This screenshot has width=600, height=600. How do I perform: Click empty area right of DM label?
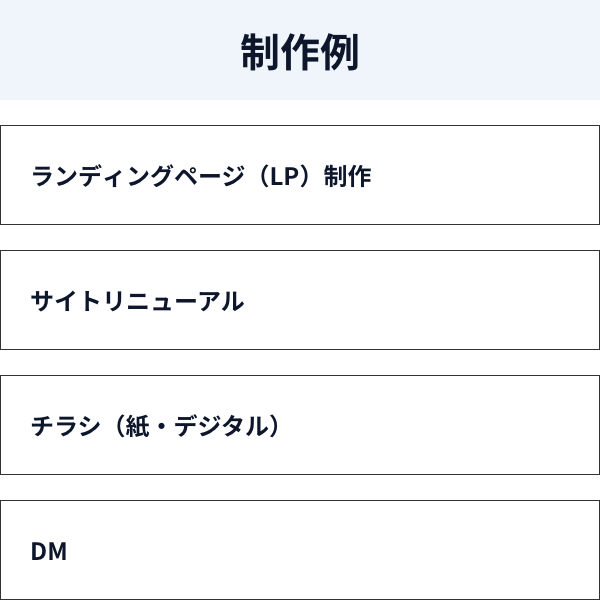(x=333, y=551)
